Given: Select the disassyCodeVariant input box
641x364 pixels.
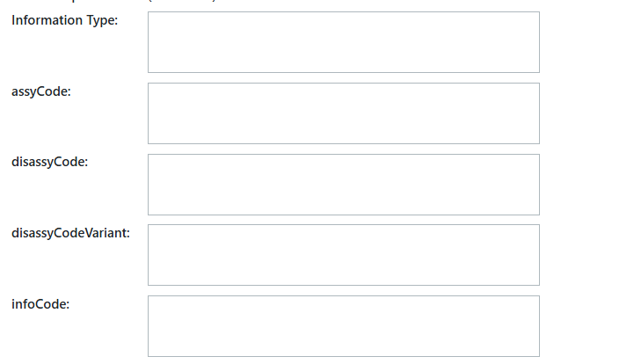Looking at the screenshot, I should (x=343, y=255).
